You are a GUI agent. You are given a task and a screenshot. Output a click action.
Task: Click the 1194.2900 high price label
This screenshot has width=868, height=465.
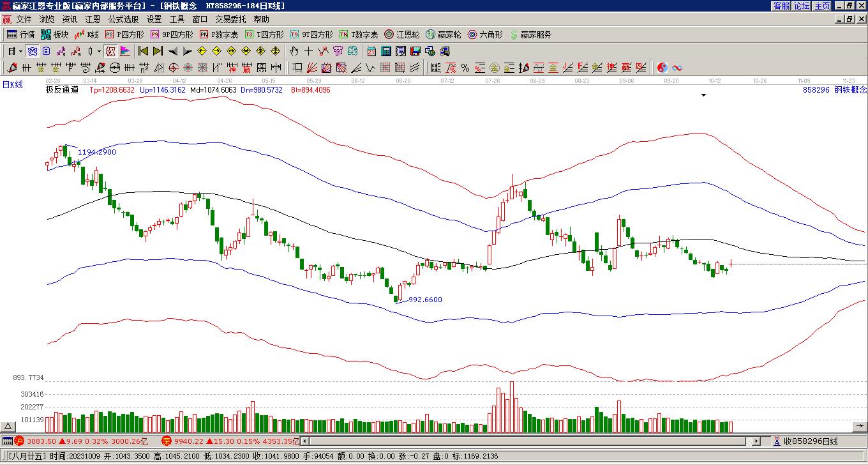coord(97,152)
